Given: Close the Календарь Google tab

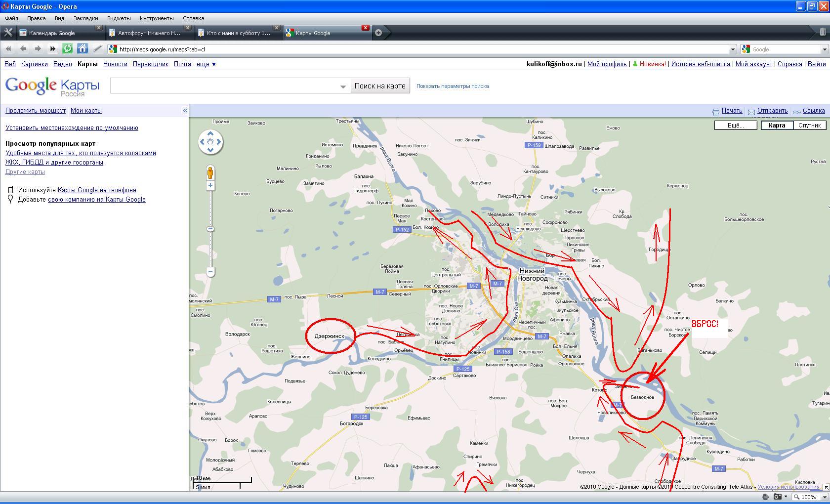Looking at the screenshot, I should (98, 28).
